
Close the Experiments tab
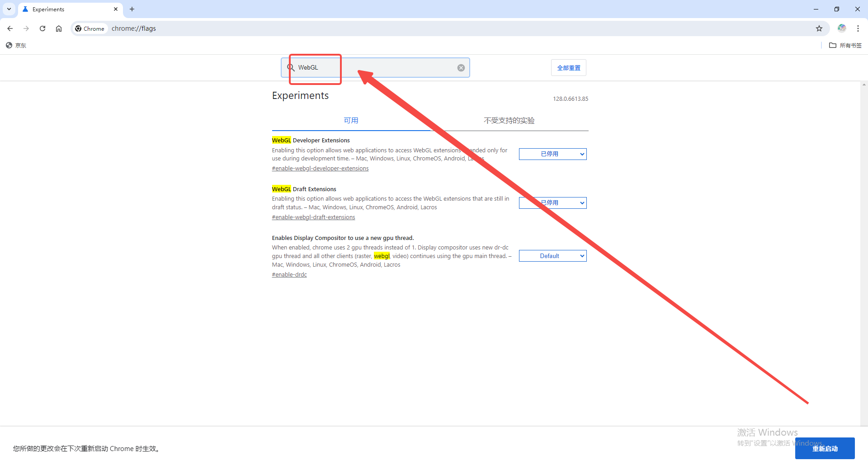click(x=116, y=9)
